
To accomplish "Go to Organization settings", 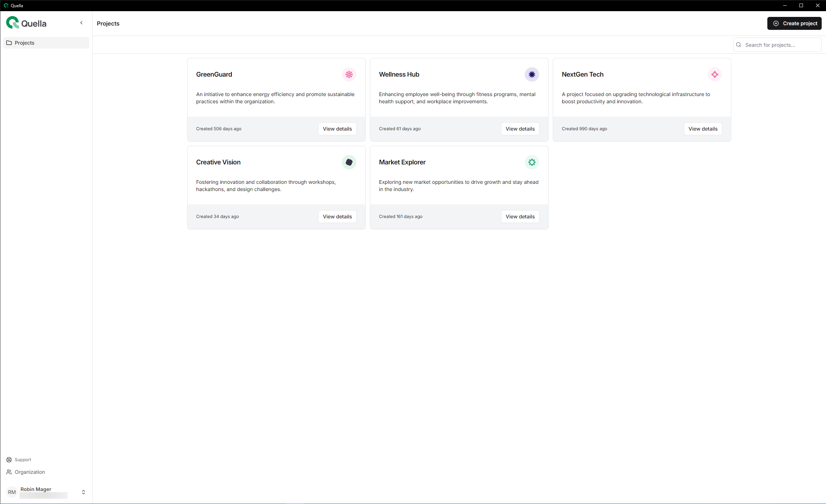I will point(30,472).
